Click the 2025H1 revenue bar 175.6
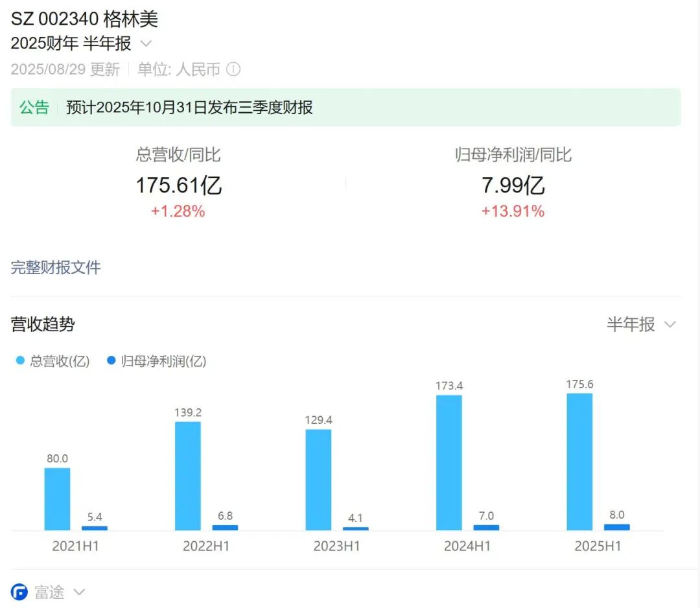 pos(579,462)
